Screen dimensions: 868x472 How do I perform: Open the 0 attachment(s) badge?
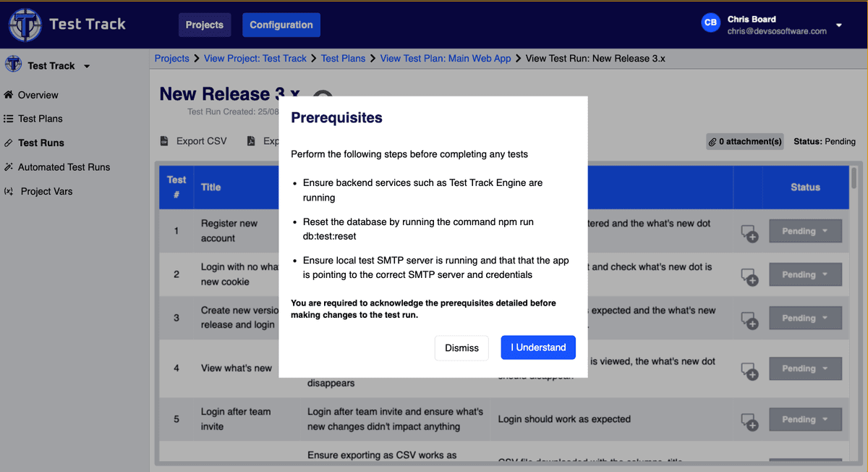[x=745, y=142]
